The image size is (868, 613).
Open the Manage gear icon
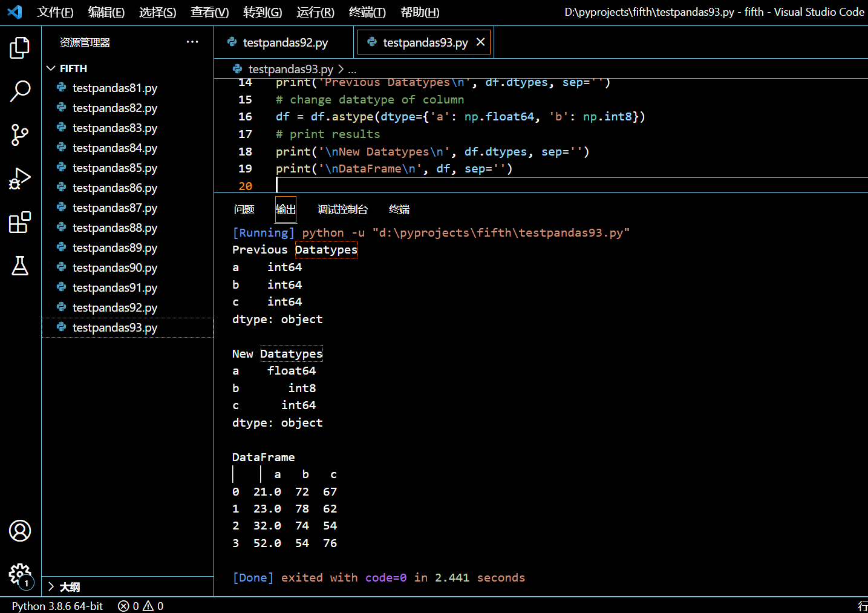(20, 574)
